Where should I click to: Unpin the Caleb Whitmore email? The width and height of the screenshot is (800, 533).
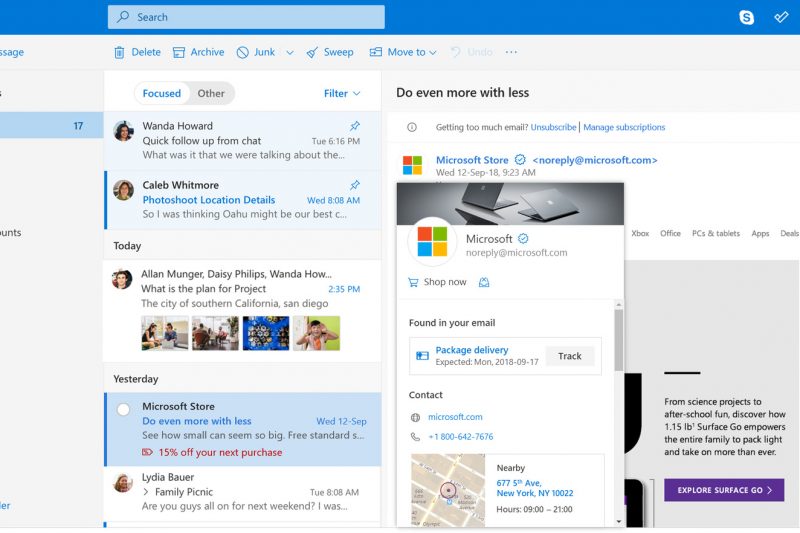click(x=355, y=185)
